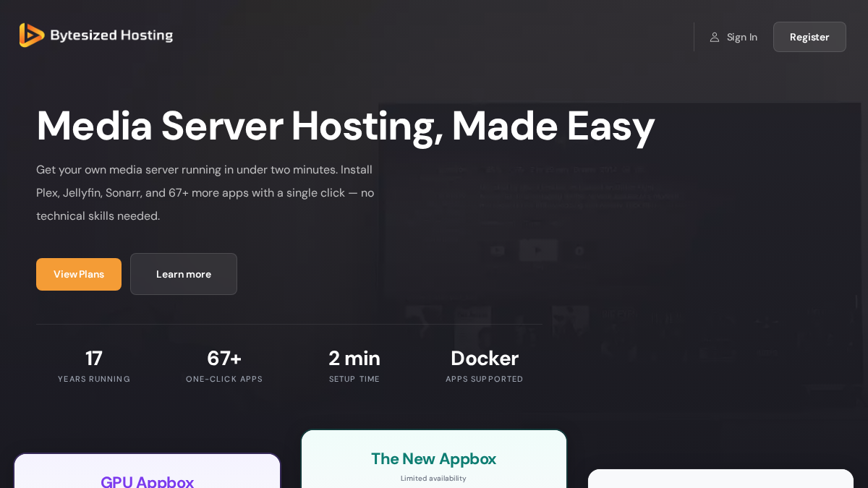Select the Media Server Hosting, Made Easy heading
The image size is (868, 488).
pyautogui.click(x=346, y=126)
